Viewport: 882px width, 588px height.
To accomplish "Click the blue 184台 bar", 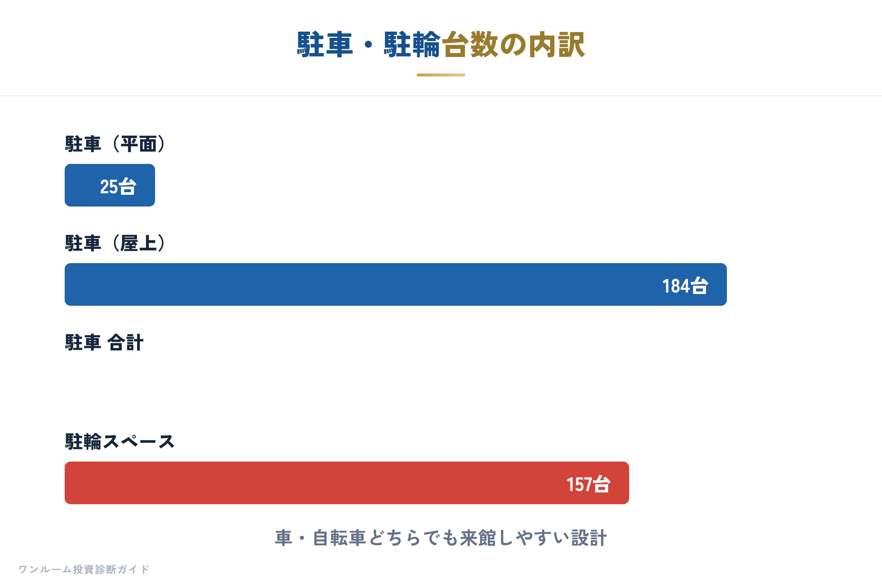I will tap(396, 284).
